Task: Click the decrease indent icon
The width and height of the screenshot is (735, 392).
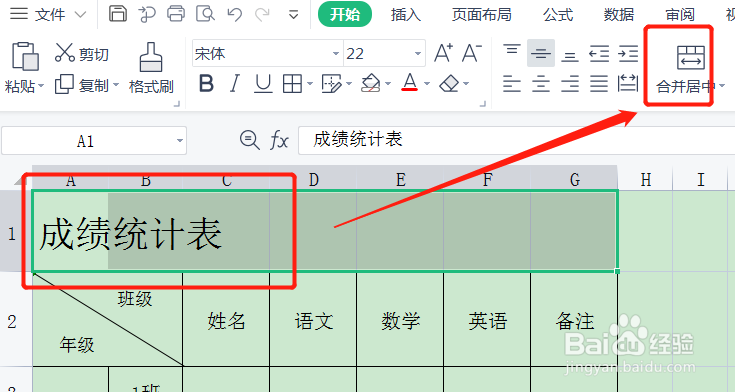Action: pyautogui.click(x=599, y=53)
